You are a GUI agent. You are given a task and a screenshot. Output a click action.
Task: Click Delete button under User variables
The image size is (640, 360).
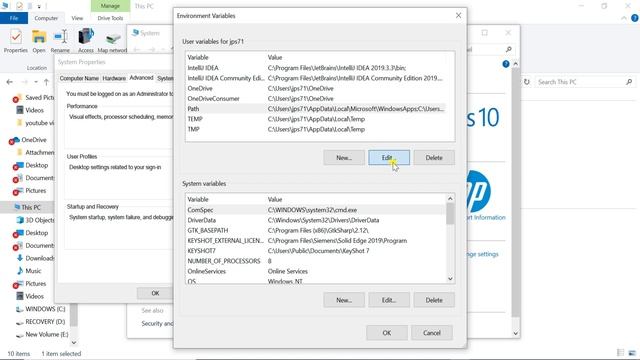(x=434, y=158)
